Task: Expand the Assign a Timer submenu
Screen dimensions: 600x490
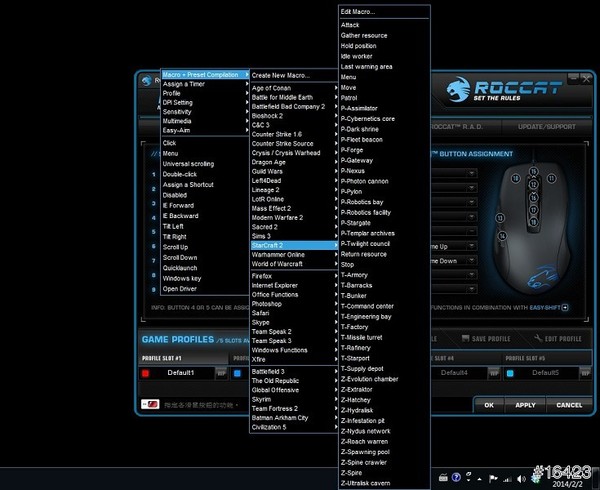Action: (205, 84)
